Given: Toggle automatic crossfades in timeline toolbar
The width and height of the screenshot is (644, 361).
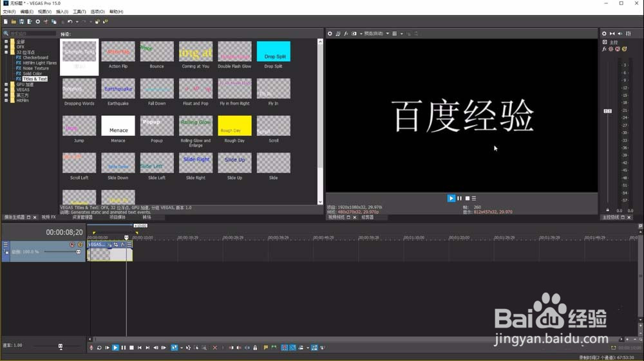Looking at the screenshot, I should coord(293,347).
